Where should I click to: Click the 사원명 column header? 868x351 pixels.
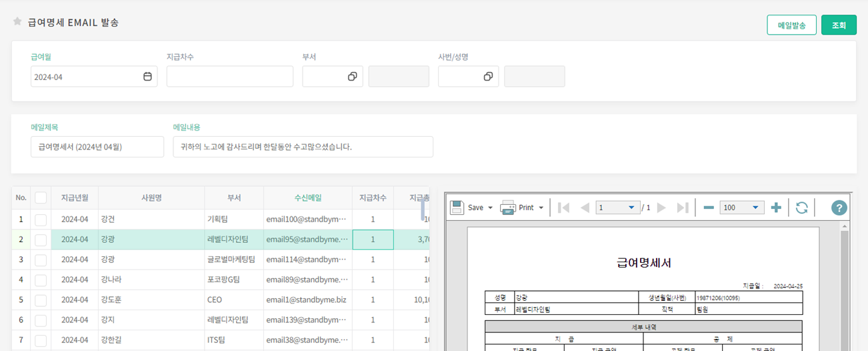point(151,198)
